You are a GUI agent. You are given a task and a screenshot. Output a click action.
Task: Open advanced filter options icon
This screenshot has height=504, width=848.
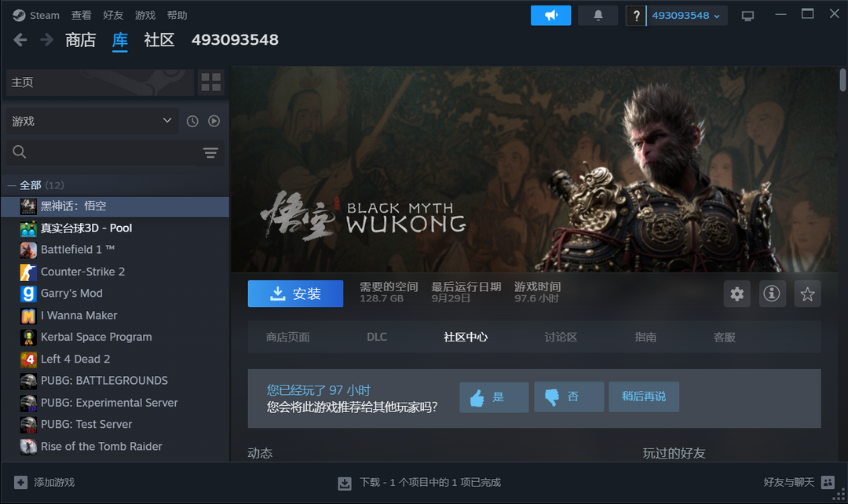tap(210, 153)
